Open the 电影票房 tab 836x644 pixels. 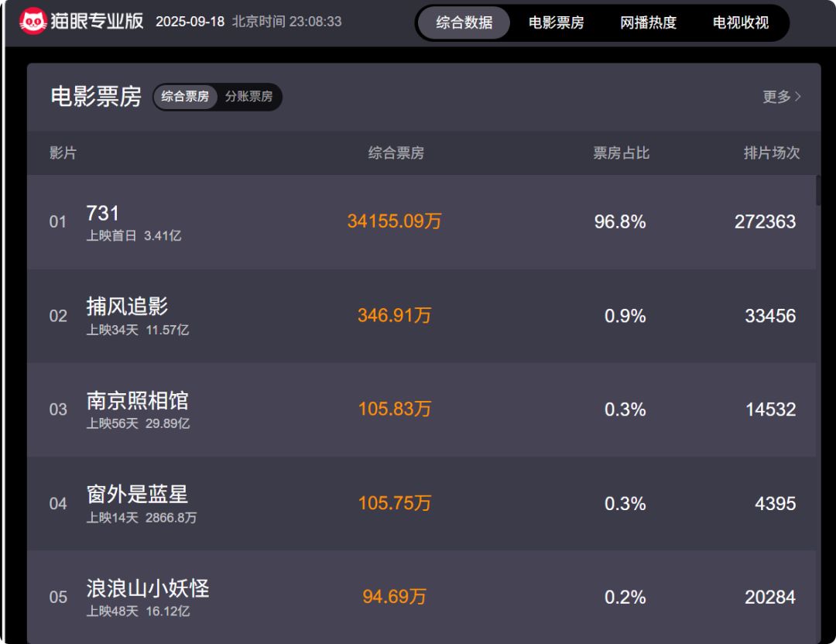[x=556, y=23]
